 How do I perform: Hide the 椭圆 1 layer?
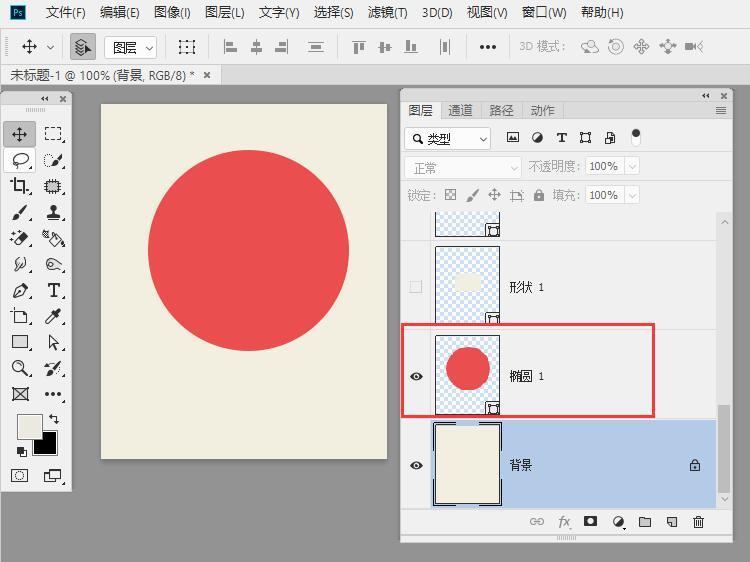pyautogui.click(x=416, y=377)
